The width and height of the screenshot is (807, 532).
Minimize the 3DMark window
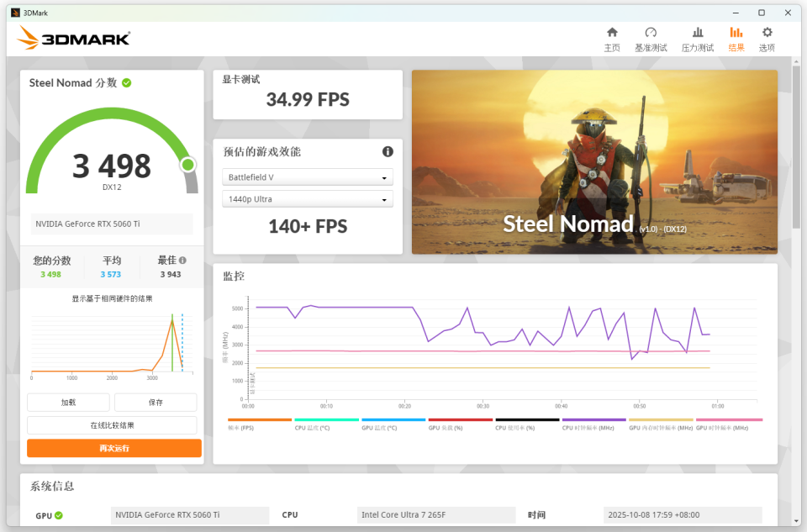click(736, 13)
